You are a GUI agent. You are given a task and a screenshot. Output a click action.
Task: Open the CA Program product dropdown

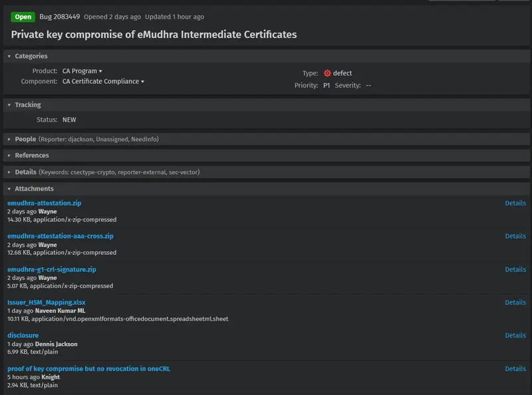point(82,71)
